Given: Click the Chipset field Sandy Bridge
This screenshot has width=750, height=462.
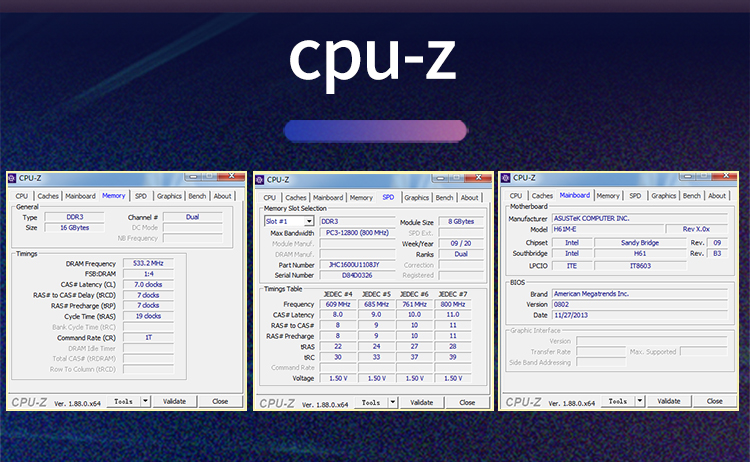Looking at the screenshot, I should [640, 243].
